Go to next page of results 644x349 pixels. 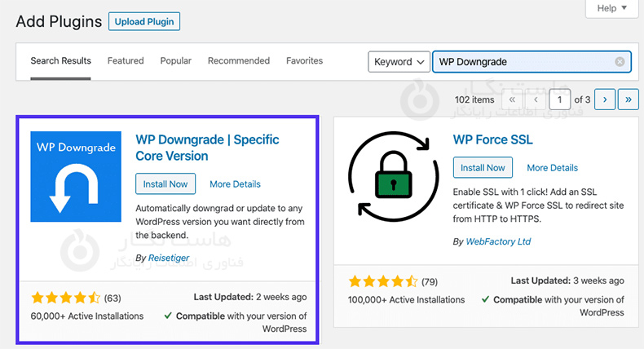[x=604, y=99]
